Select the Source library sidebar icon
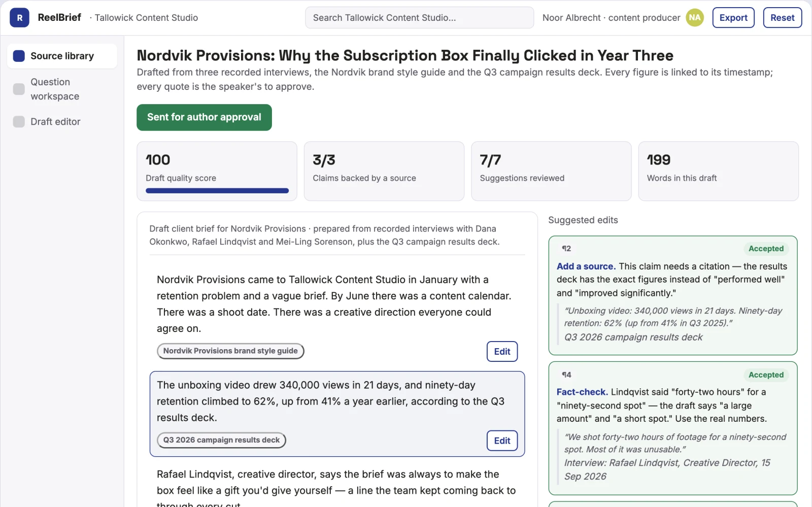Viewport: 812px width, 507px height. (19, 56)
